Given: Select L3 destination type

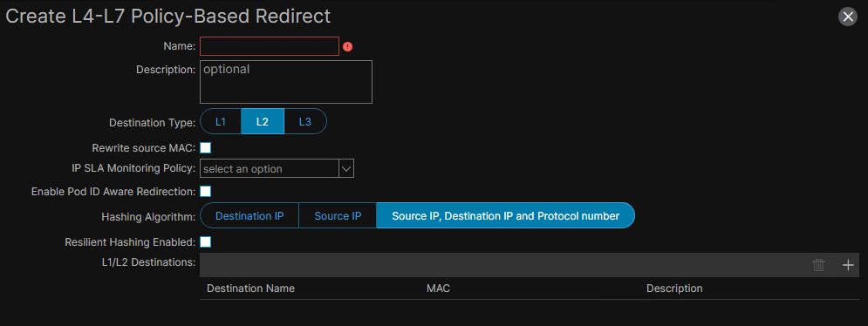Looking at the screenshot, I should 305,121.
